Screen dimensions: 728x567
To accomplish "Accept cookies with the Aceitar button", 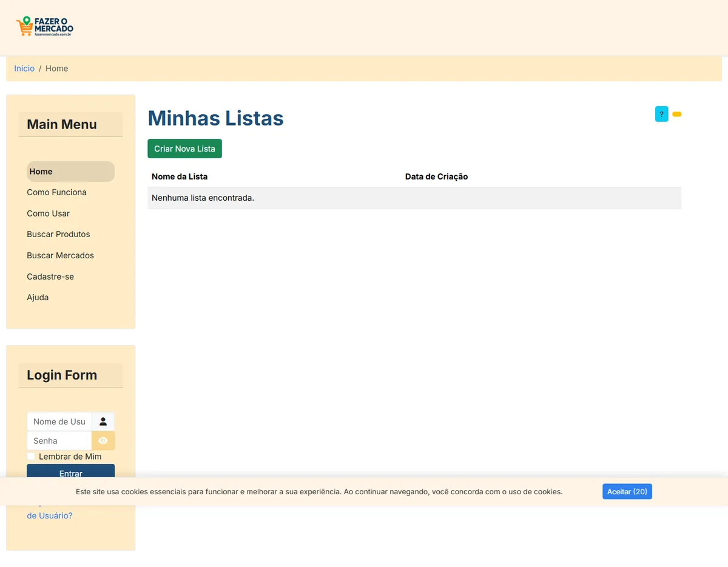I will [627, 492].
